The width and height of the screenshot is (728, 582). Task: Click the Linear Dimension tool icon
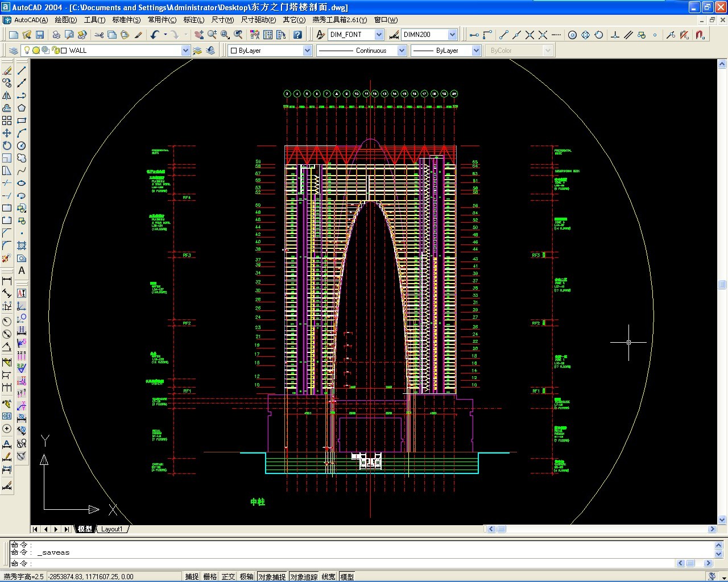click(x=7, y=281)
